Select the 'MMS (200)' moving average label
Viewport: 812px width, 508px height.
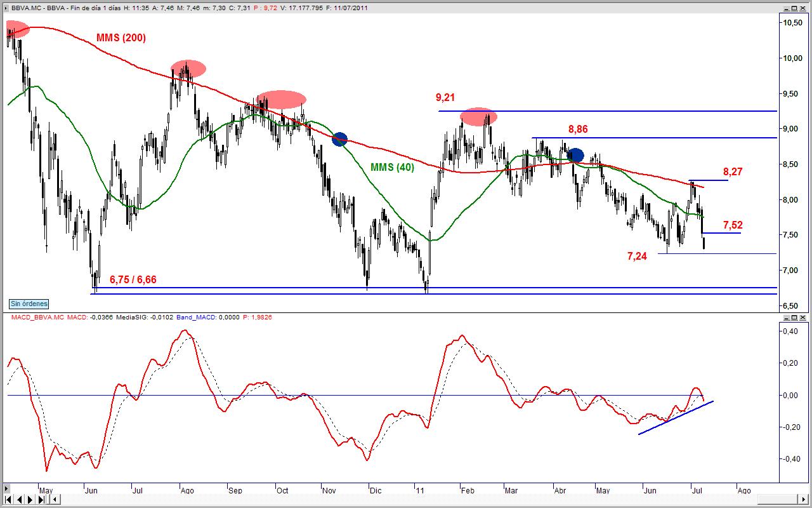pos(121,38)
